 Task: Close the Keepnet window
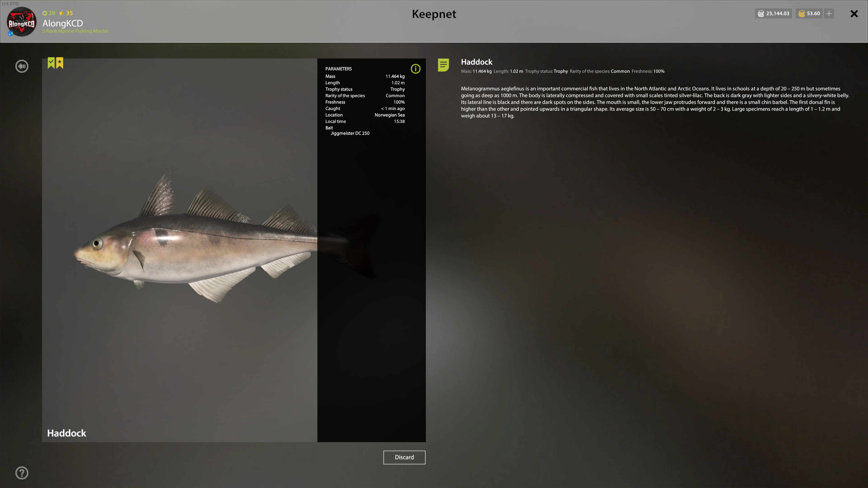tap(854, 14)
